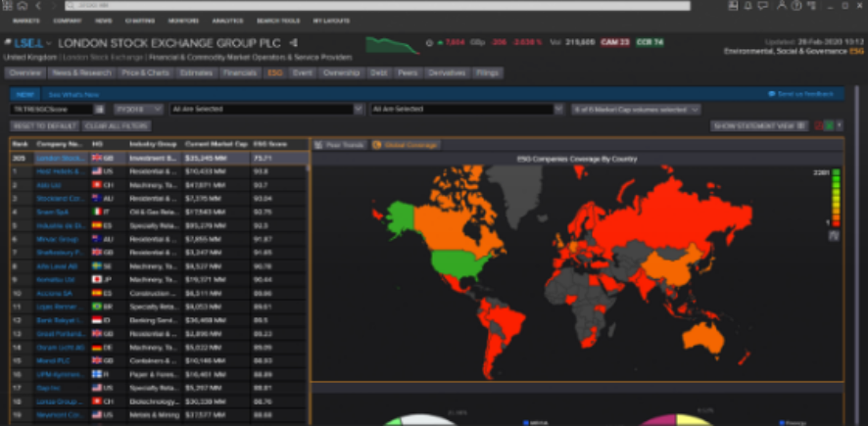Toggle Show Statement View

[760, 125]
